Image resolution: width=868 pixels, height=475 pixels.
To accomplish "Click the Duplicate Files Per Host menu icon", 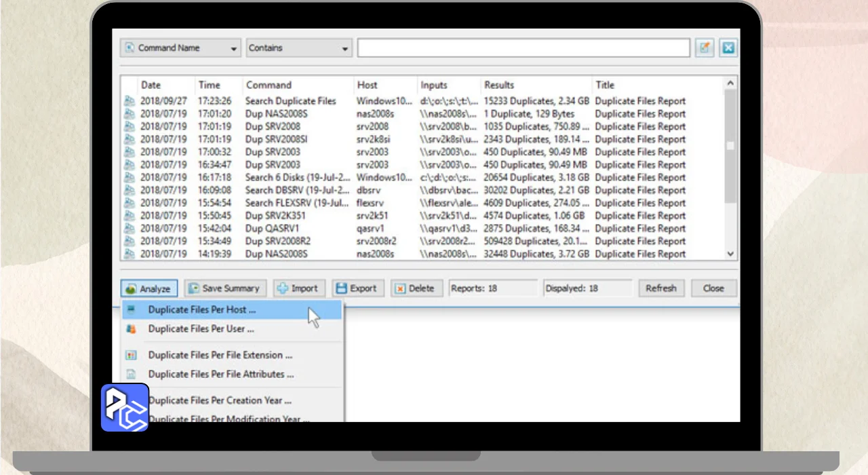I will (x=132, y=310).
